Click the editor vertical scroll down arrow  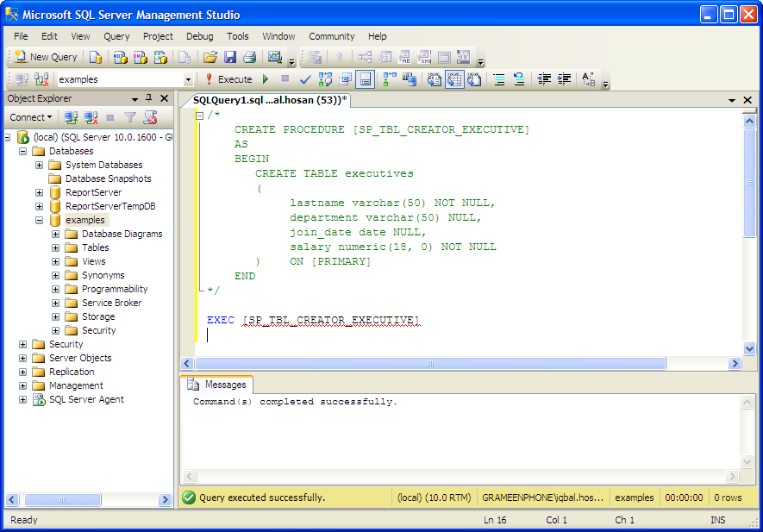click(x=750, y=348)
